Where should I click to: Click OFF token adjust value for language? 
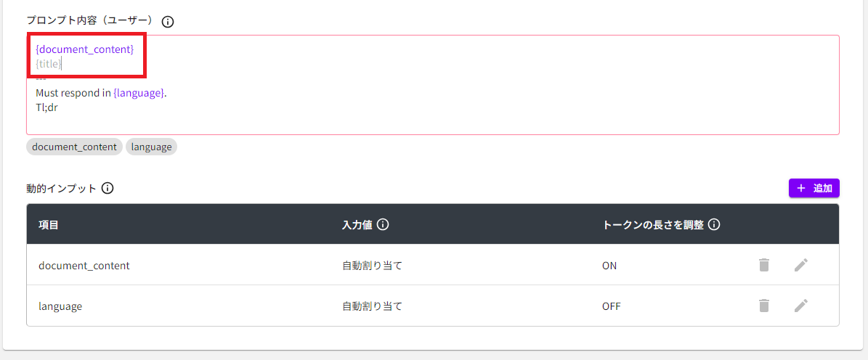coord(611,306)
